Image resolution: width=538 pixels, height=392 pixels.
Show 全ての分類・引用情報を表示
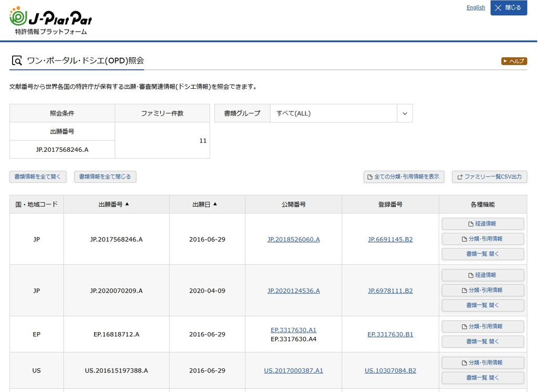[404, 177]
